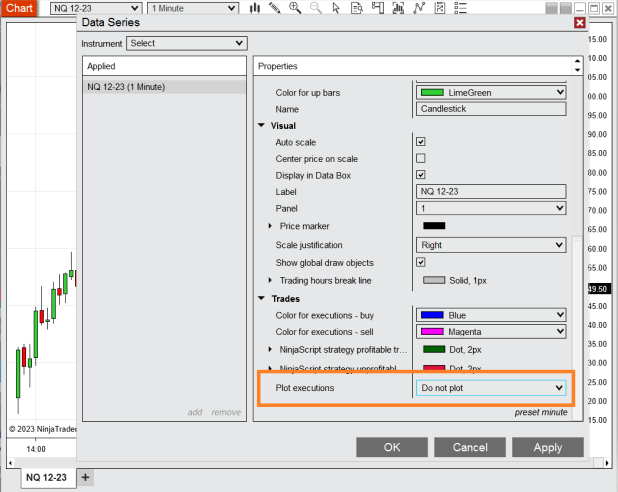Open the Instrument Select dropdown

tap(187, 43)
